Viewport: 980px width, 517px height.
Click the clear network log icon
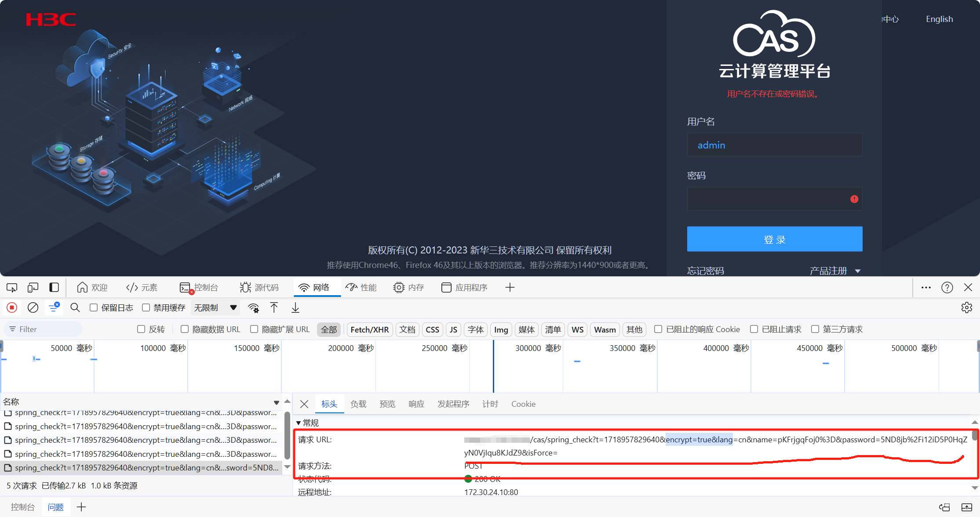pyautogui.click(x=33, y=307)
